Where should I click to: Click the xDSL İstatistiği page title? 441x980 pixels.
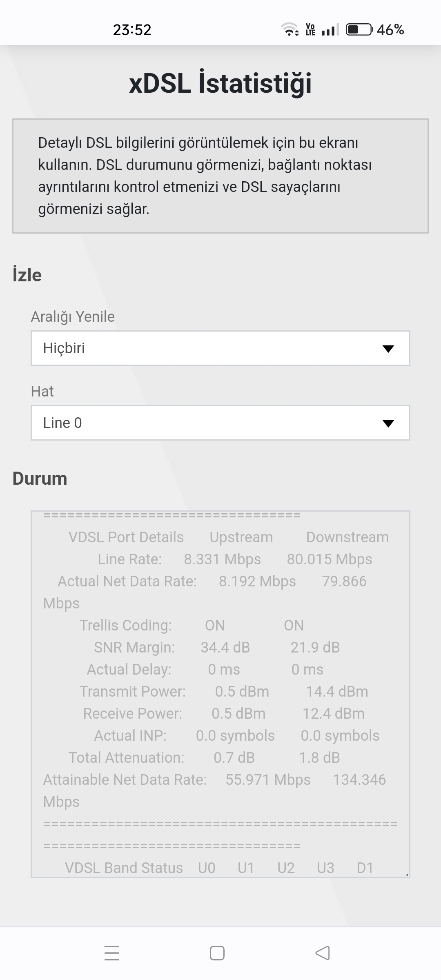pos(220,83)
